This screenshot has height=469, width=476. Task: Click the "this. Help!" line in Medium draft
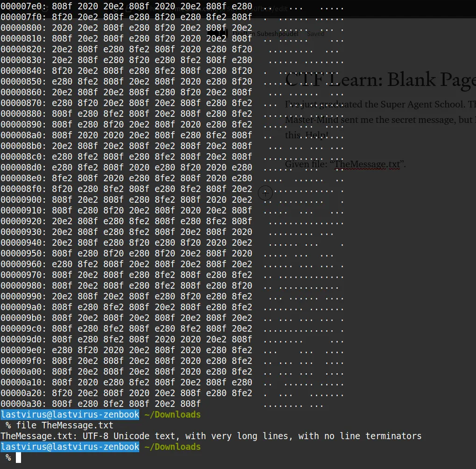coord(306,135)
